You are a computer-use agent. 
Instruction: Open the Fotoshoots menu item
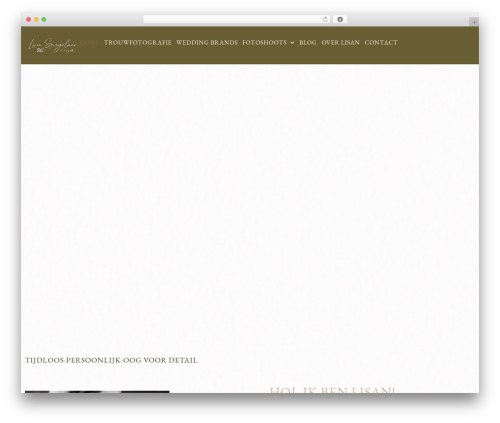264,43
